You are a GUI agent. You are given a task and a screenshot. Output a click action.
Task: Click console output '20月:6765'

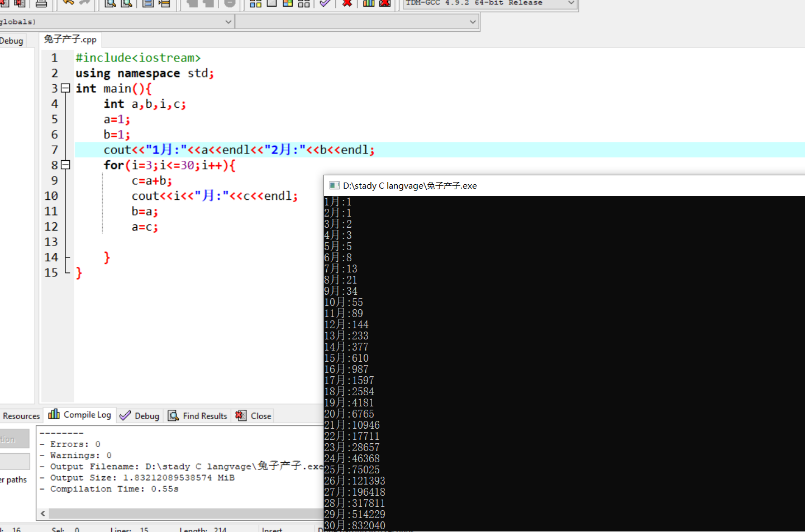(349, 414)
